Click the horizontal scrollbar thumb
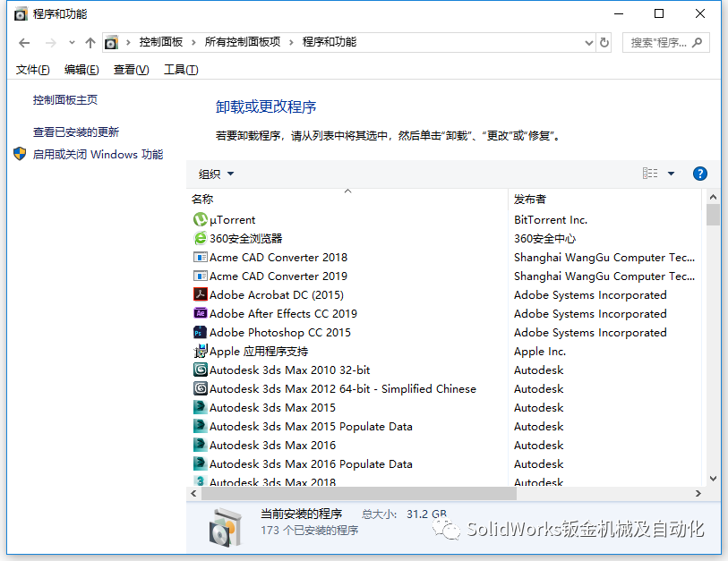Image resolution: width=728 pixels, height=561 pixels. (358, 493)
